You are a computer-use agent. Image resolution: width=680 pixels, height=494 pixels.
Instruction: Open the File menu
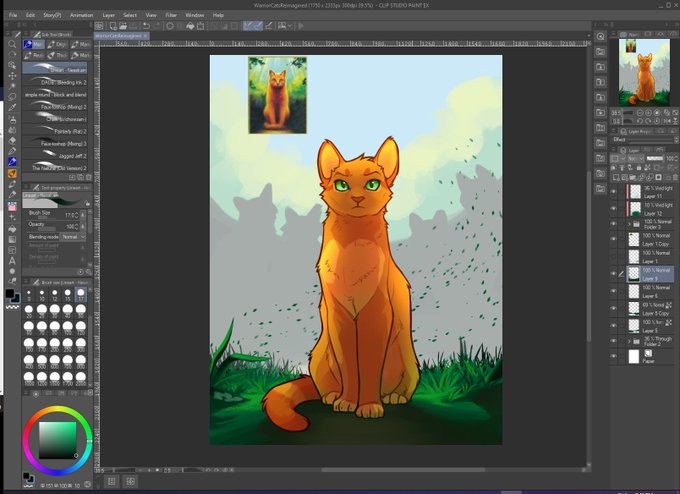(13, 15)
